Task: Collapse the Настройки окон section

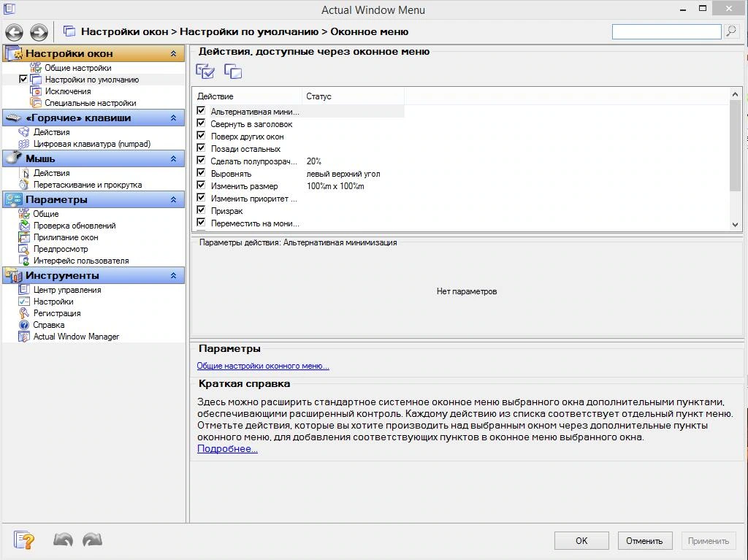Action: pyautogui.click(x=174, y=53)
